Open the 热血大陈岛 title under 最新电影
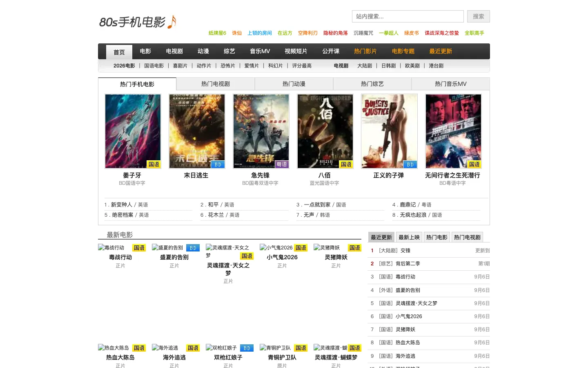This screenshot has height=368, width=588. click(120, 357)
